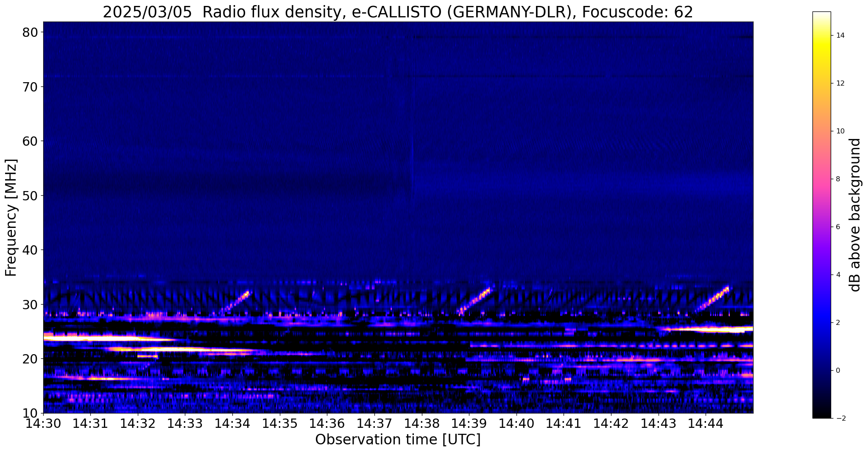Click the 70 MHz frequency tick label
The image size is (868, 452).
click(x=31, y=87)
